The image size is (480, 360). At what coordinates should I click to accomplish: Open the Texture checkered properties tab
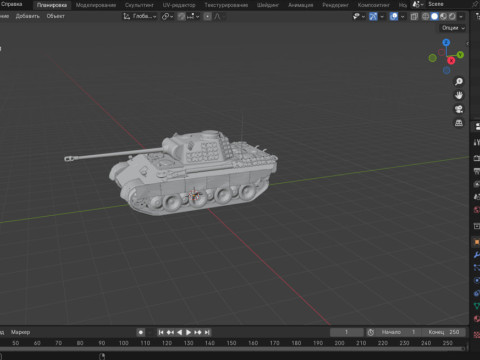point(476,334)
